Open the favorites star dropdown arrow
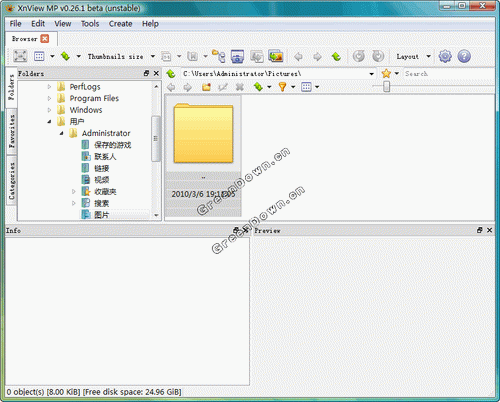The image size is (500, 402). [x=397, y=74]
